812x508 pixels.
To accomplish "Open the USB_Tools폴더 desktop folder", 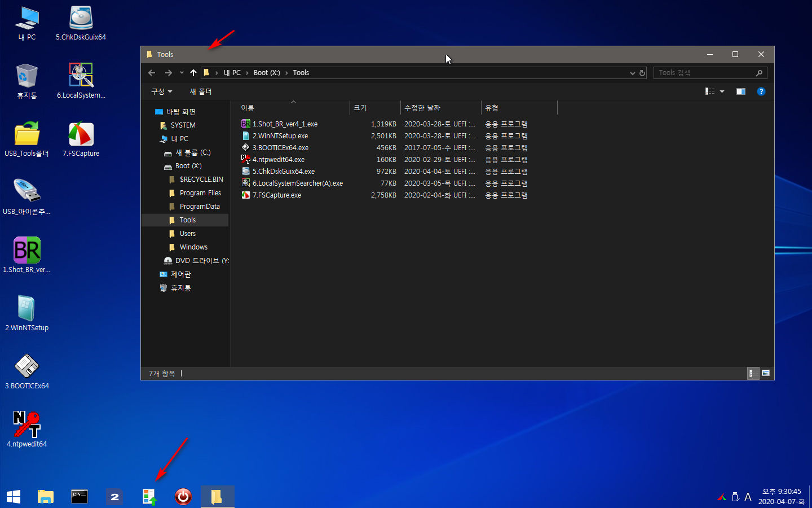I will [27, 139].
